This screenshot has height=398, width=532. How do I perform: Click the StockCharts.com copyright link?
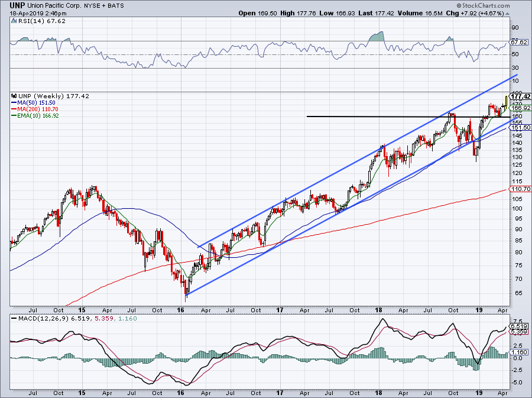(483, 5)
